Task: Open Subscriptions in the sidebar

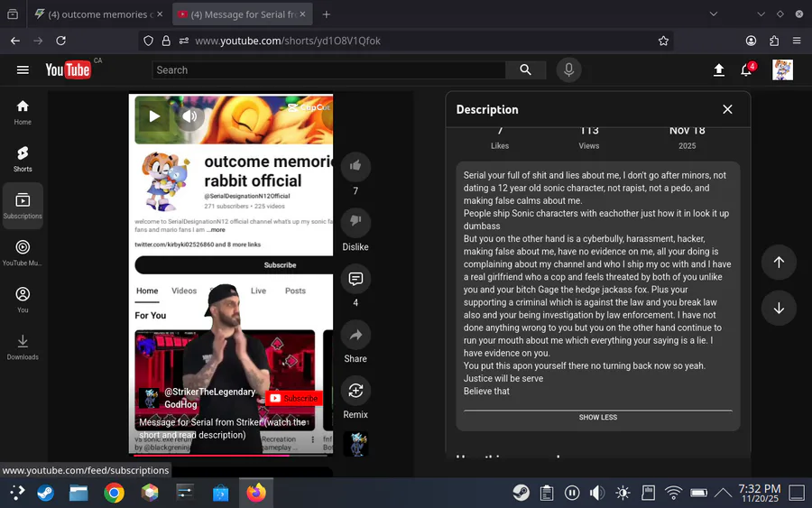Action: point(23,206)
